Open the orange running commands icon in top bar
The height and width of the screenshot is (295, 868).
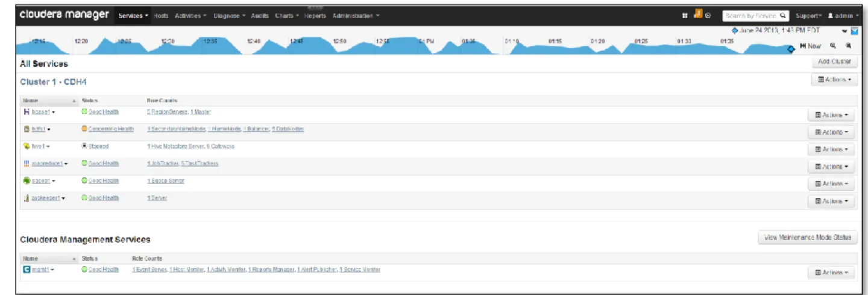[698, 14]
